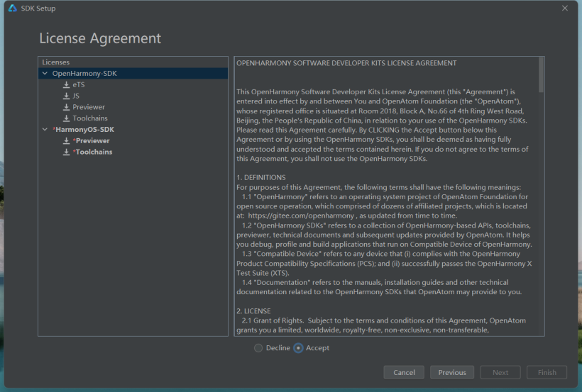The width and height of the screenshot is (582, 392).
Task: Click download icon beside HarmonyOS *Toolchains
Action: [66, 152]
